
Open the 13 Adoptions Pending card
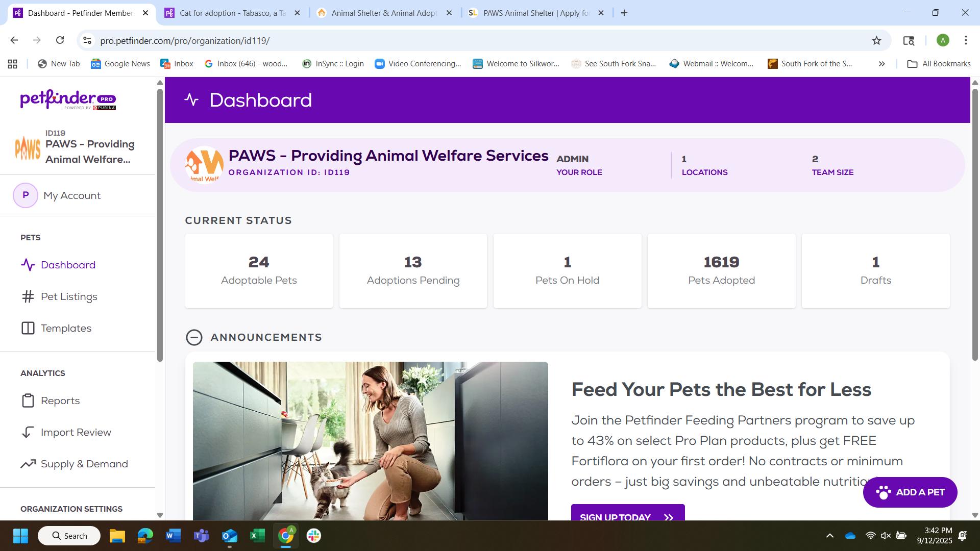pyautogui.click(x=413, y=271)
